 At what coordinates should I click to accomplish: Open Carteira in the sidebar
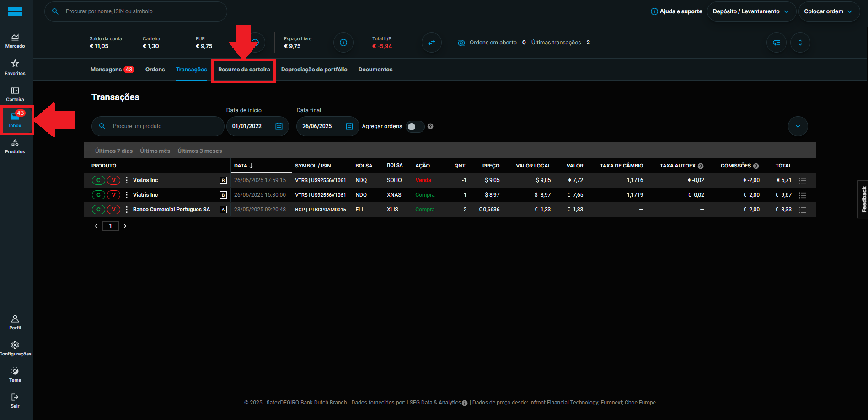click(x=15, y=94)
